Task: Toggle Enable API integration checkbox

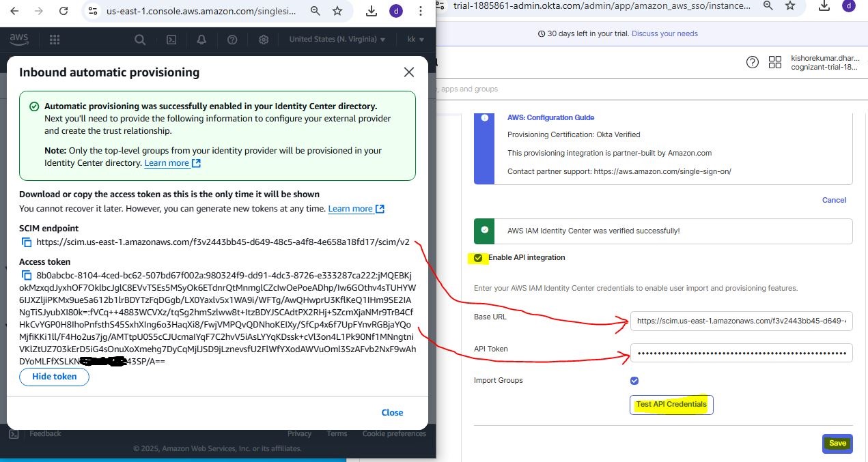Action: coord(478,258)
